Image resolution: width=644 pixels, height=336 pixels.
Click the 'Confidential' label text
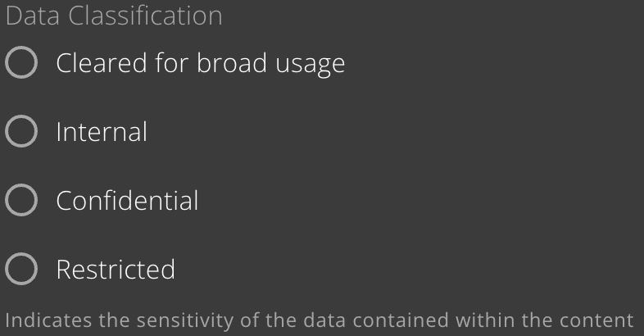pyautogui.click(x=127, y=201)
